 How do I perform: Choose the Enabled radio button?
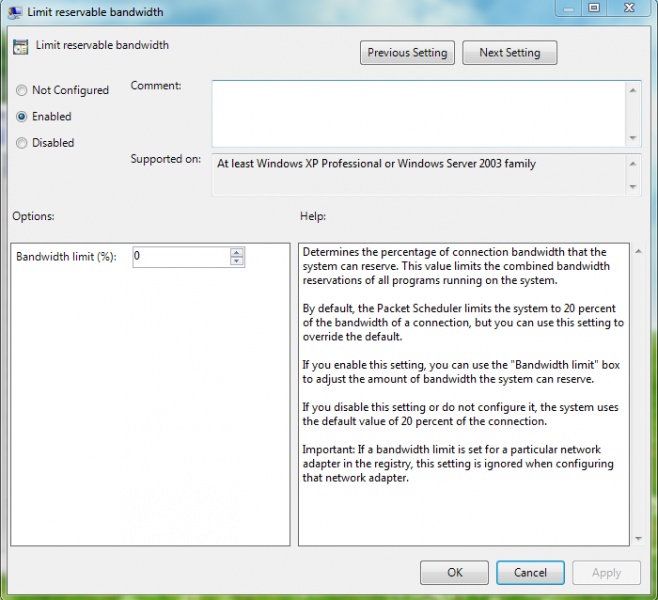[x=22, y=116]
